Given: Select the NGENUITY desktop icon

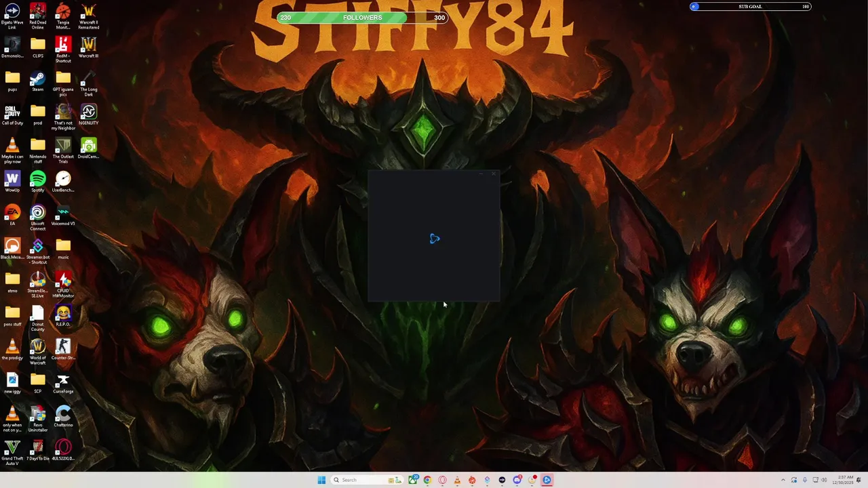Looking at the screenshot, I should [x=89, y=115].
